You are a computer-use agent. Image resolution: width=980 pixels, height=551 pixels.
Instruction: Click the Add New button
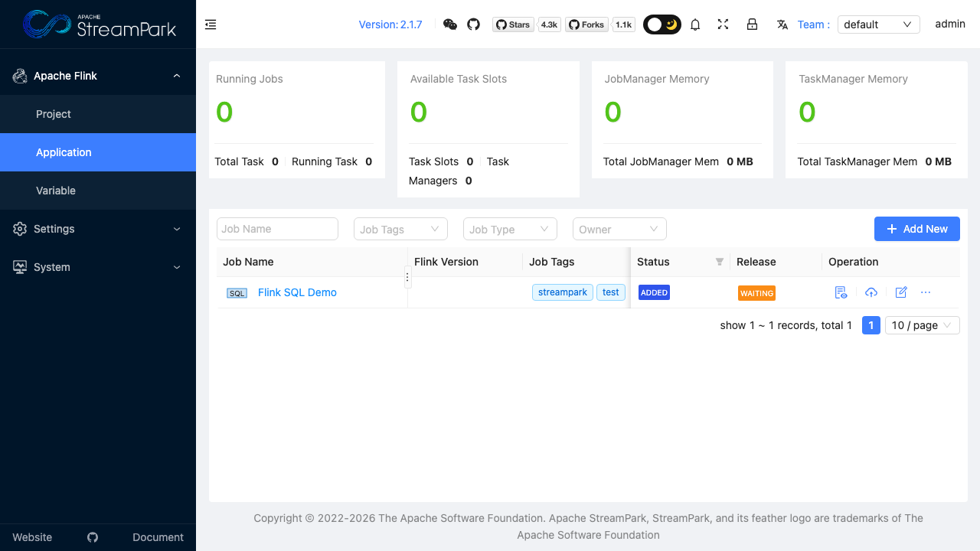(917, 229)
